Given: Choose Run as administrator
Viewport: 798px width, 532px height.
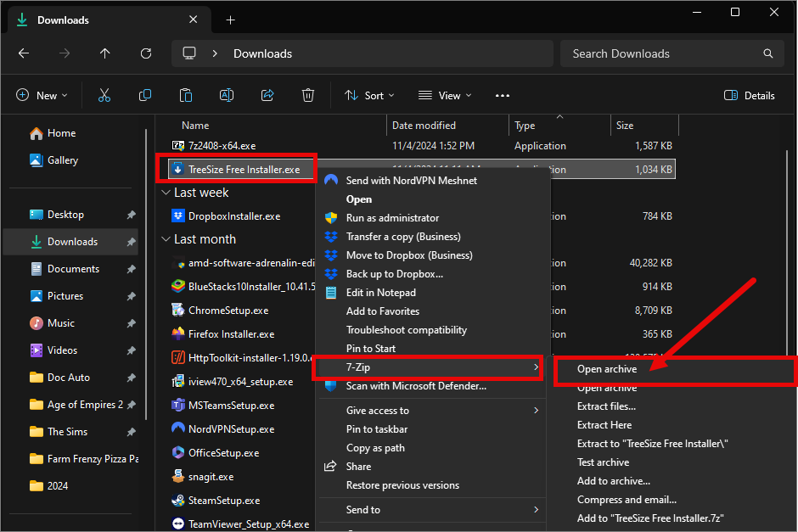Looking at the screenshot, I should 431,218.
